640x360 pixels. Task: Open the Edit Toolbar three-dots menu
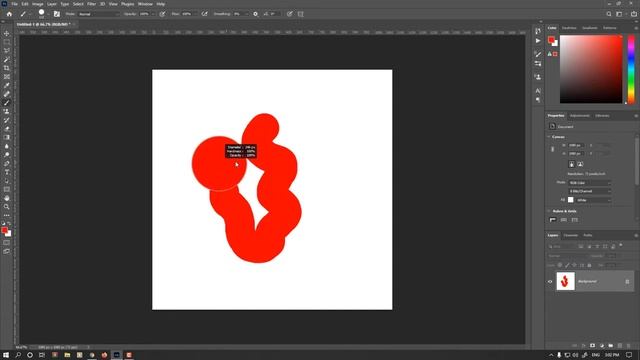(x=7, y=215)
